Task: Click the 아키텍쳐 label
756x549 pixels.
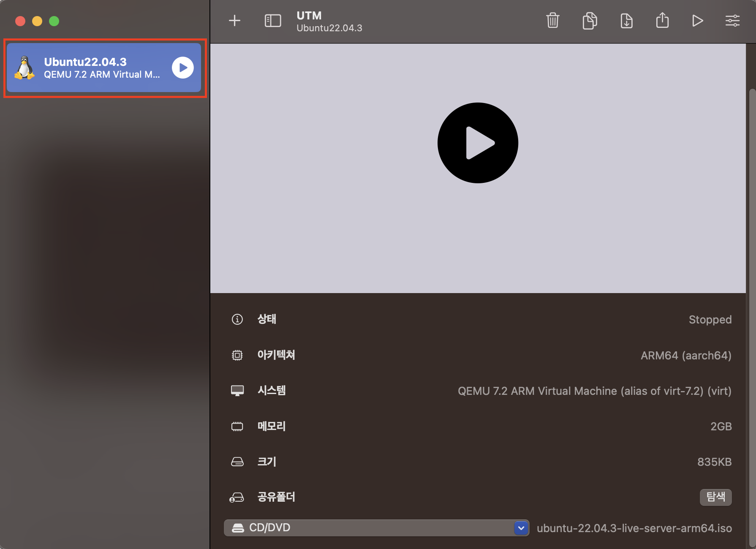Action: click(x=276, y=355)
